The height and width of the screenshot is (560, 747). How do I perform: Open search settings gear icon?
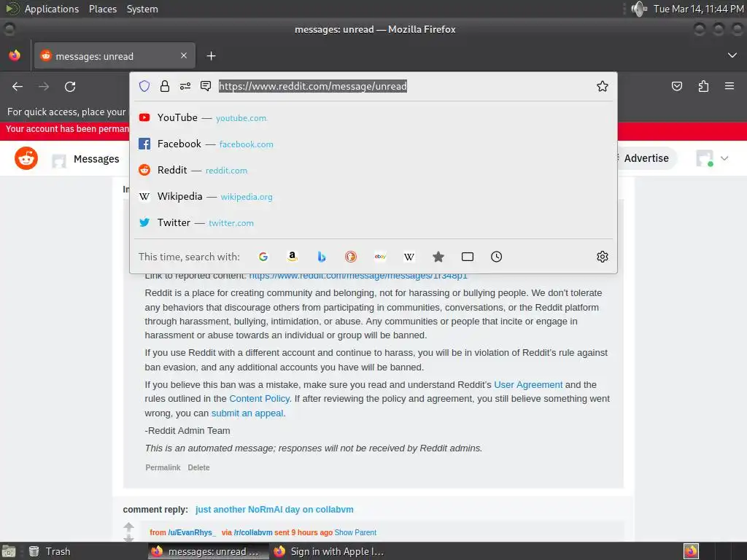(x=602, y=257)
